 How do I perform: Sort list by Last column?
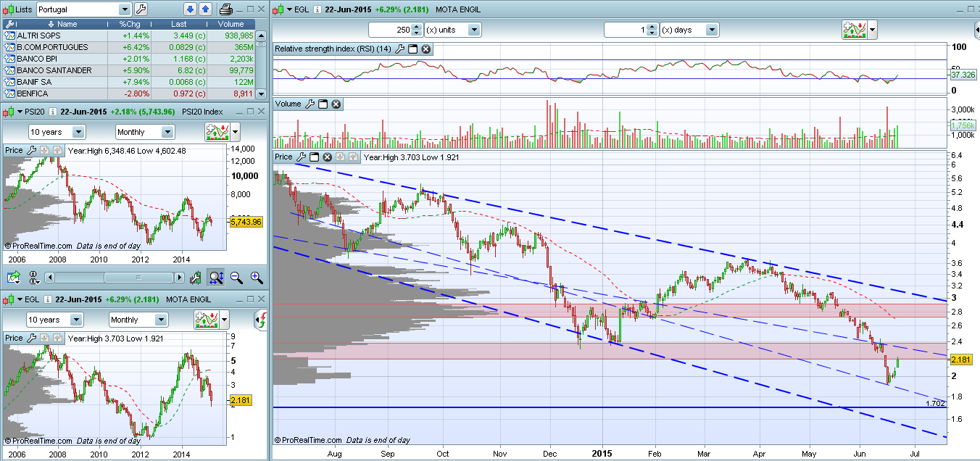pos(180,24)
